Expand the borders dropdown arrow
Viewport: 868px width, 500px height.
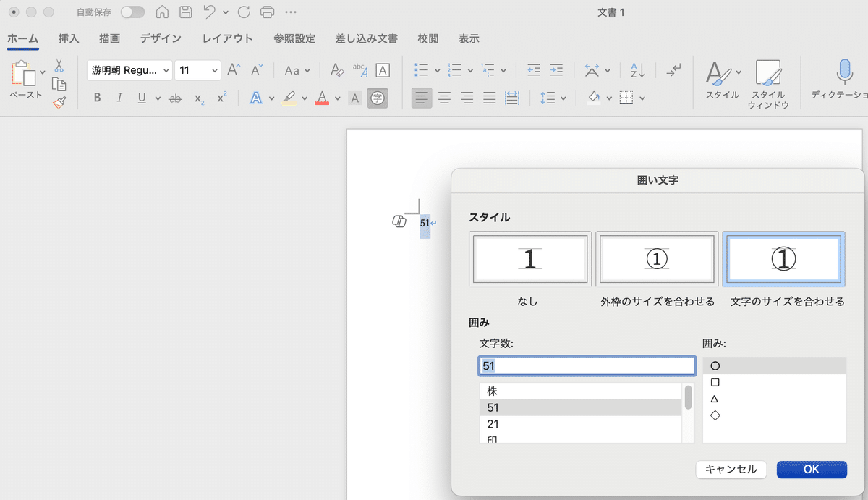point(642,98)
